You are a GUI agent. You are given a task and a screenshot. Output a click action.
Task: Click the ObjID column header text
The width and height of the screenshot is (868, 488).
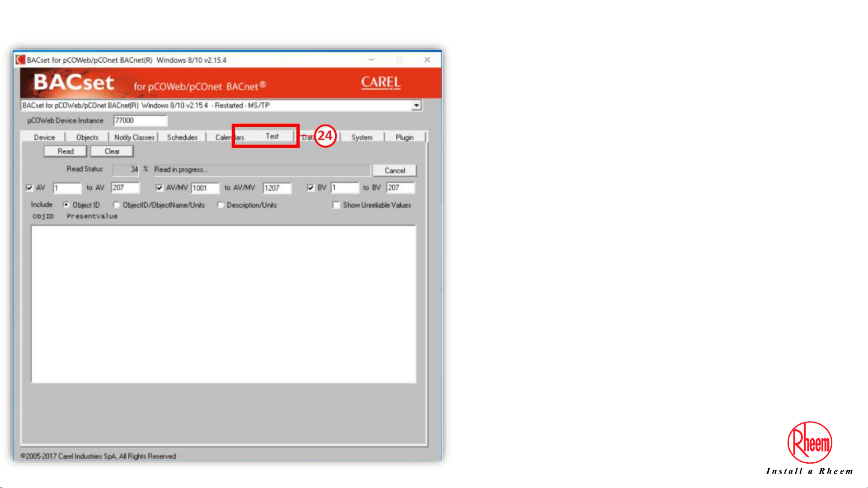[43, 216]
